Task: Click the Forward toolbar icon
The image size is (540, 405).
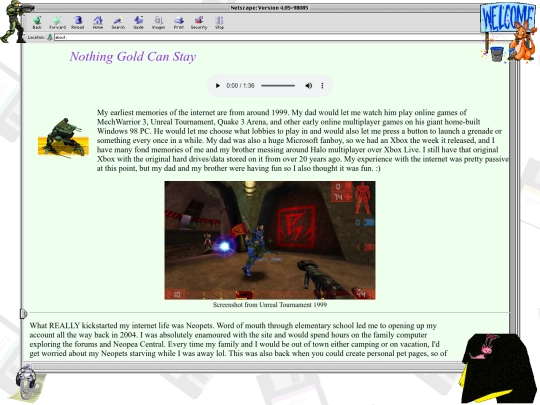Action: tap(57, 23)
